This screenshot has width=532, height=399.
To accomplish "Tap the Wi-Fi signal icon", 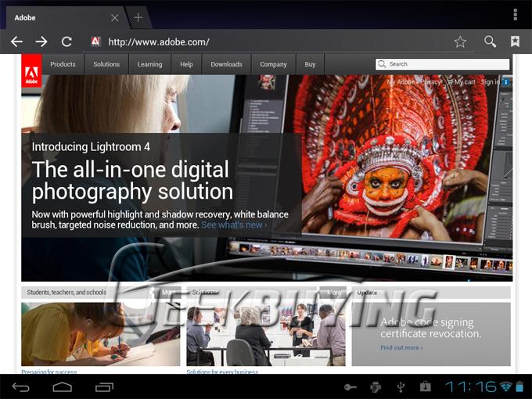I will click(x=505, y=386).
